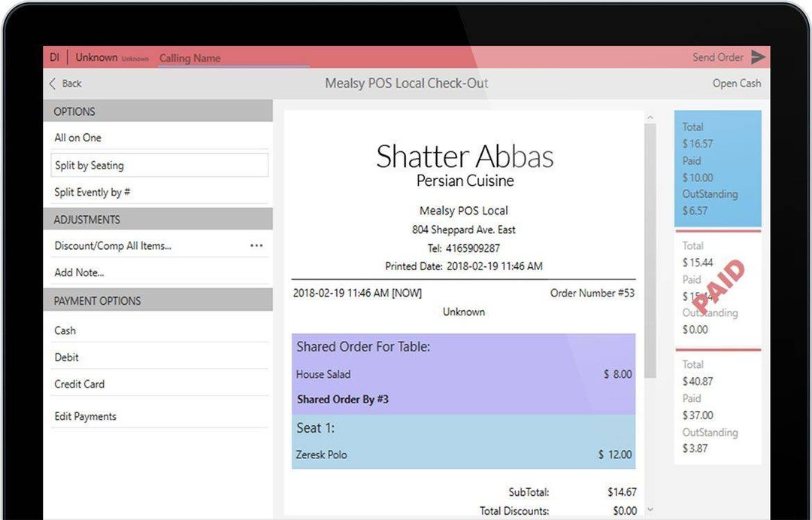
Task: Open Edit Payments
Action: click(86, 416)
